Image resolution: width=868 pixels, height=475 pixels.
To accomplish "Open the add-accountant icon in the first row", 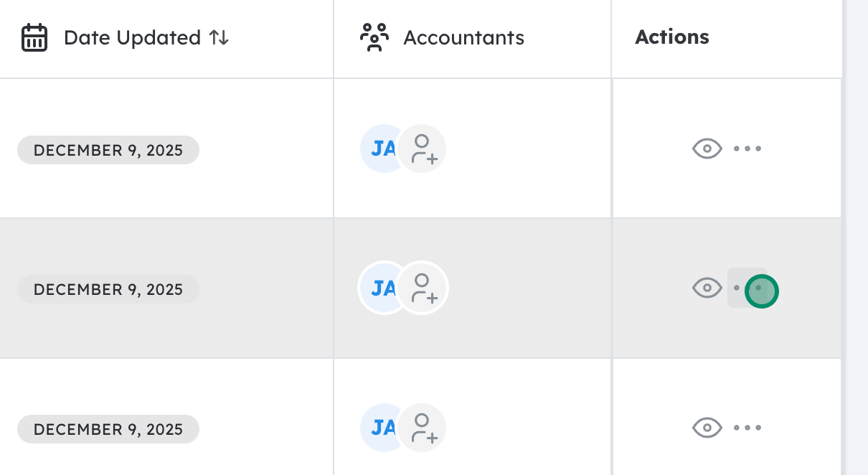I will (x=422, y=148).
